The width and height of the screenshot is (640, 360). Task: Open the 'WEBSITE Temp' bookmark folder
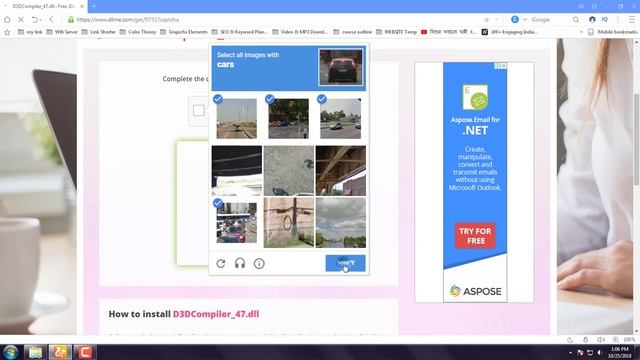396,32
